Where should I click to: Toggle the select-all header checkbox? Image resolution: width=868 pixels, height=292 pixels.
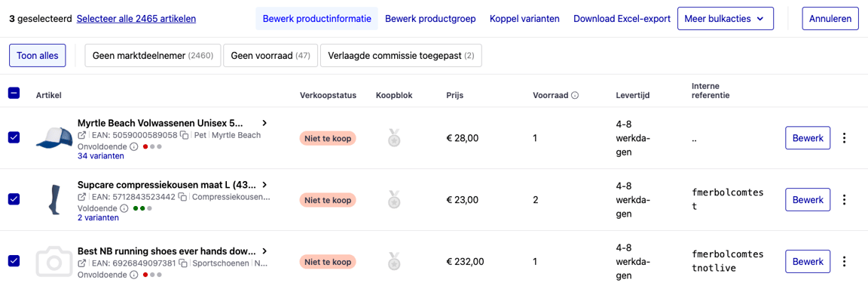[14, 94]
